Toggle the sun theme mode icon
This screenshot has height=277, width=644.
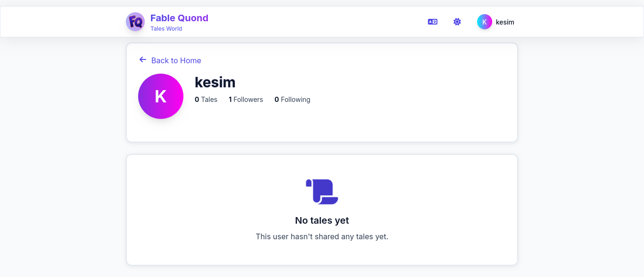pos(457,22)
